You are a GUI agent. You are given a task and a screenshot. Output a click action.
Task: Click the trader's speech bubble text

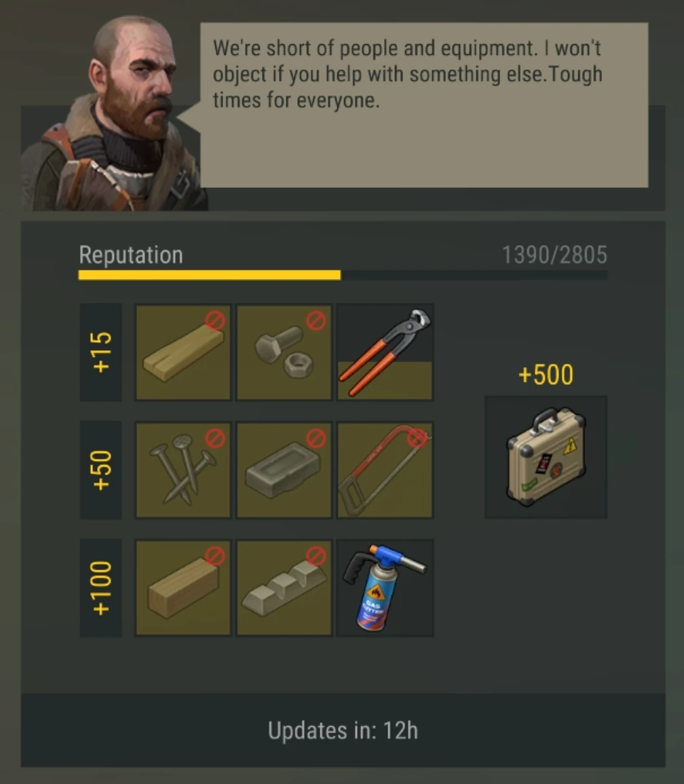pos(408,74)
